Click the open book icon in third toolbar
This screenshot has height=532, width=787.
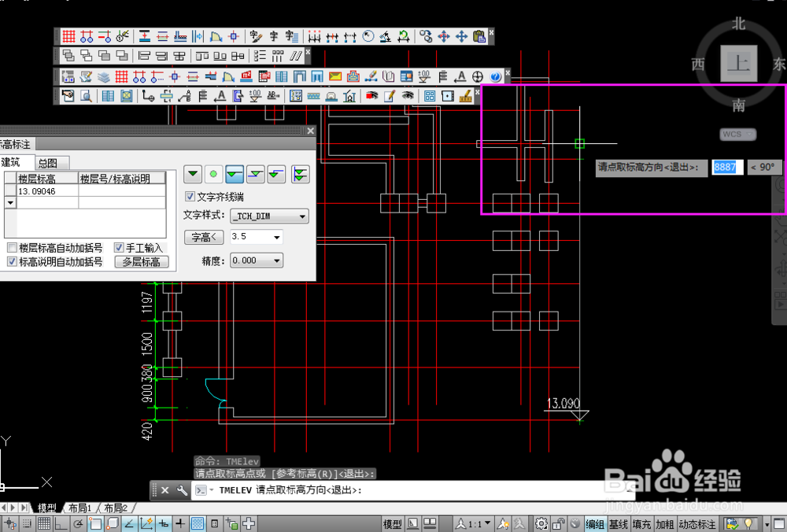389,77
